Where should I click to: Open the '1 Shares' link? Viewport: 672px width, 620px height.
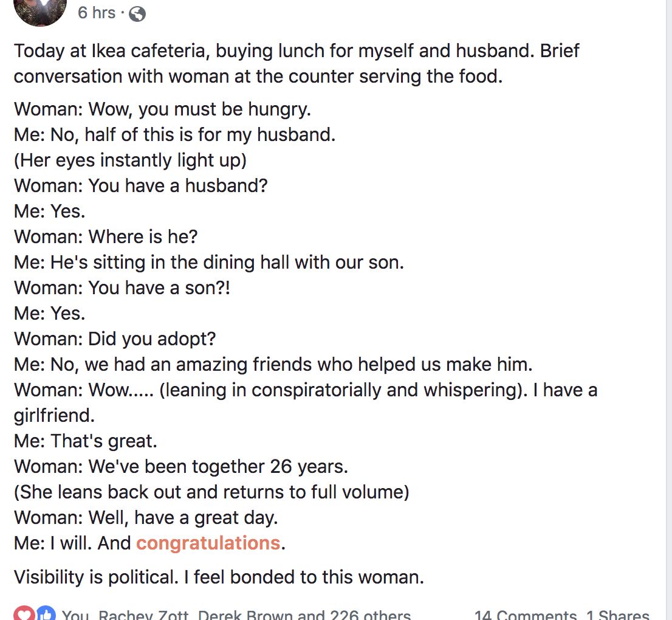coord(618,615)
